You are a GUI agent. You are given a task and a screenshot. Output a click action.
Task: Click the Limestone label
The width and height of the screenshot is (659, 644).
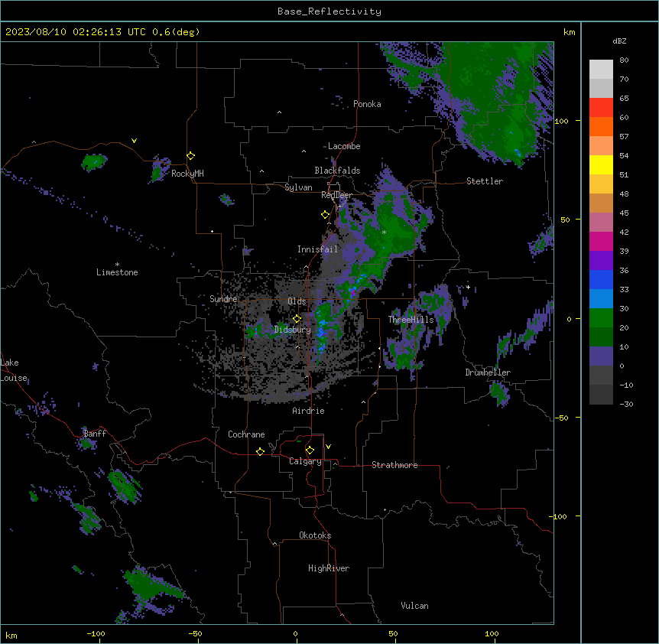pos(117,272)
